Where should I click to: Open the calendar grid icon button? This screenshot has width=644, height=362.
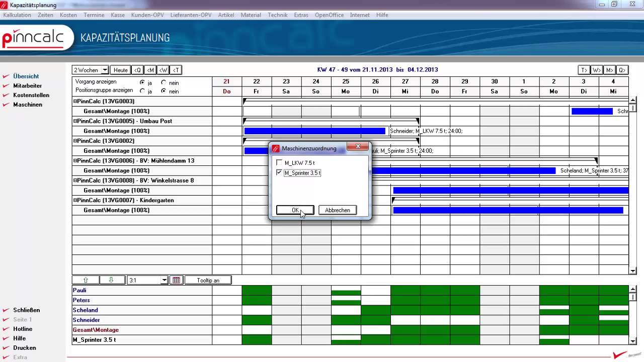(x=176, y=280)
